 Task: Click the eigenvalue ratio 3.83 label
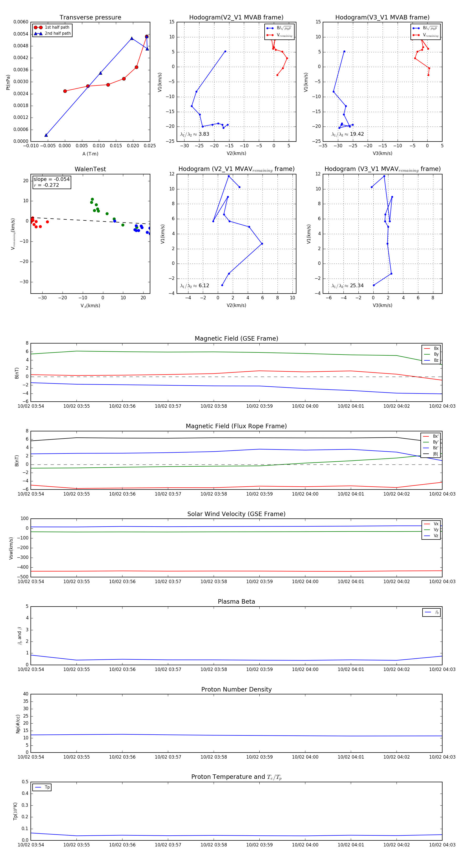[195, 134]
